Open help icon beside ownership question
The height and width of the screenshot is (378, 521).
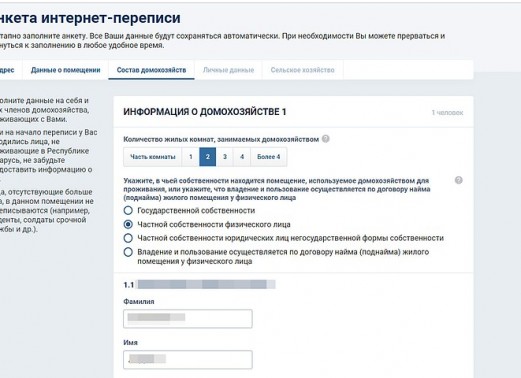click(x=458, y=180)
